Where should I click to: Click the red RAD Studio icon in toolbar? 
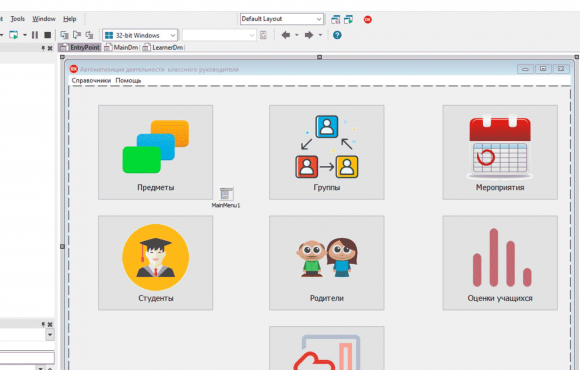click(x=368, y=19)
